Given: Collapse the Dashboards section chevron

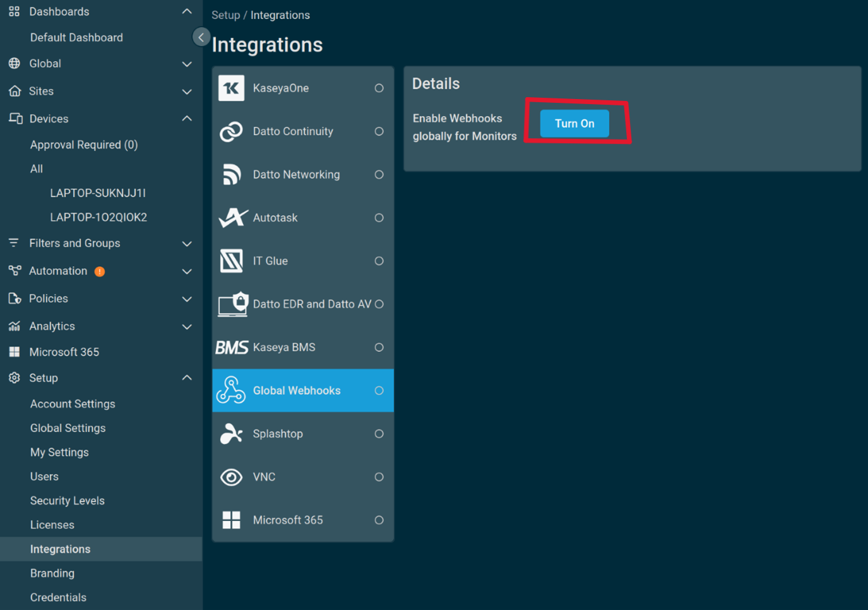Looking at the screenshot, I should click(187, 11).
